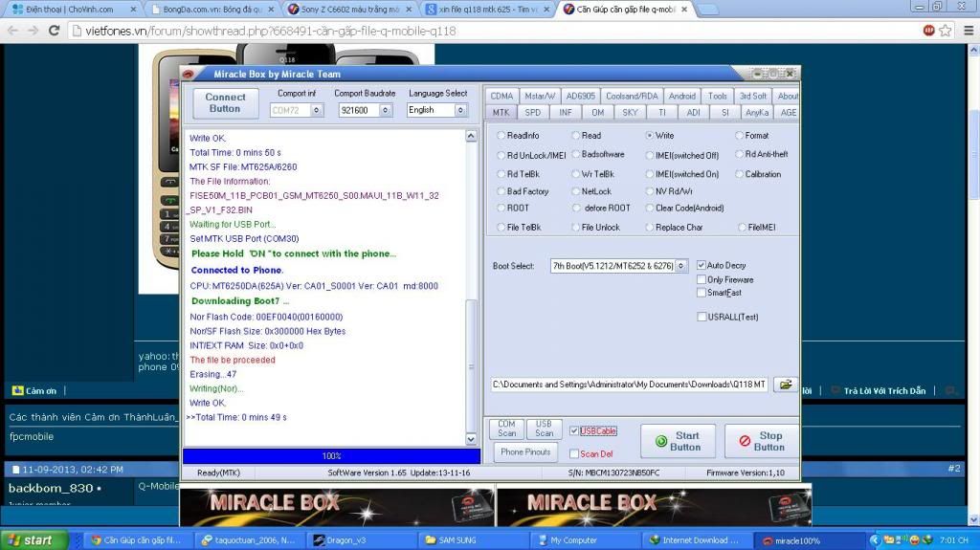Switch to the AnyKa tab
Screen dimensions: 980x550
[756, 113]
